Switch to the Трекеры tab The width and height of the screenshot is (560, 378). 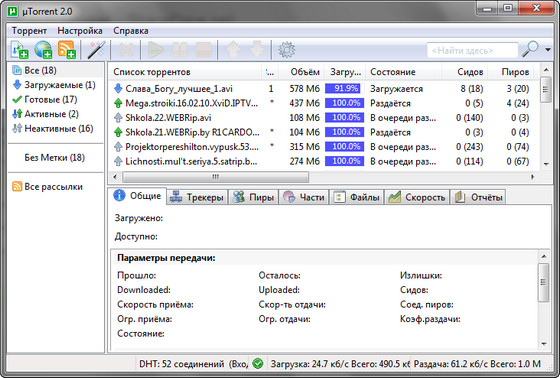[197, 197]
